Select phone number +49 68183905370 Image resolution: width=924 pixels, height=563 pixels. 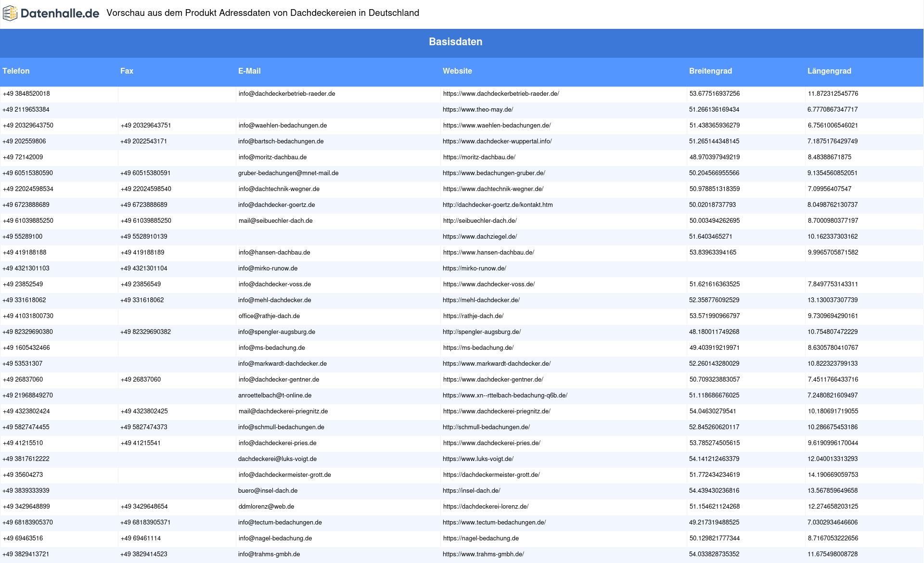point(27,523)
